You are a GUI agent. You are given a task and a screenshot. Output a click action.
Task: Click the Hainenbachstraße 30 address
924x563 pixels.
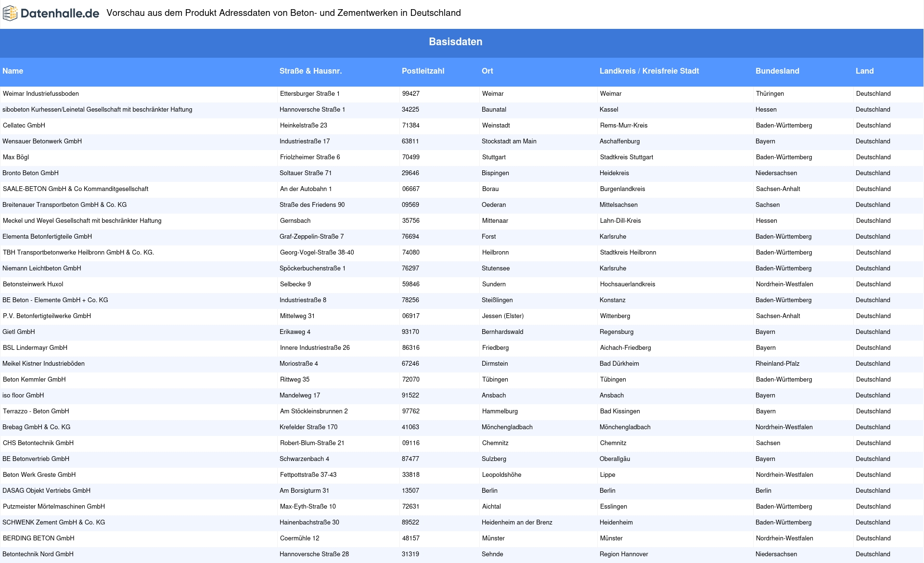click(309, 523)
